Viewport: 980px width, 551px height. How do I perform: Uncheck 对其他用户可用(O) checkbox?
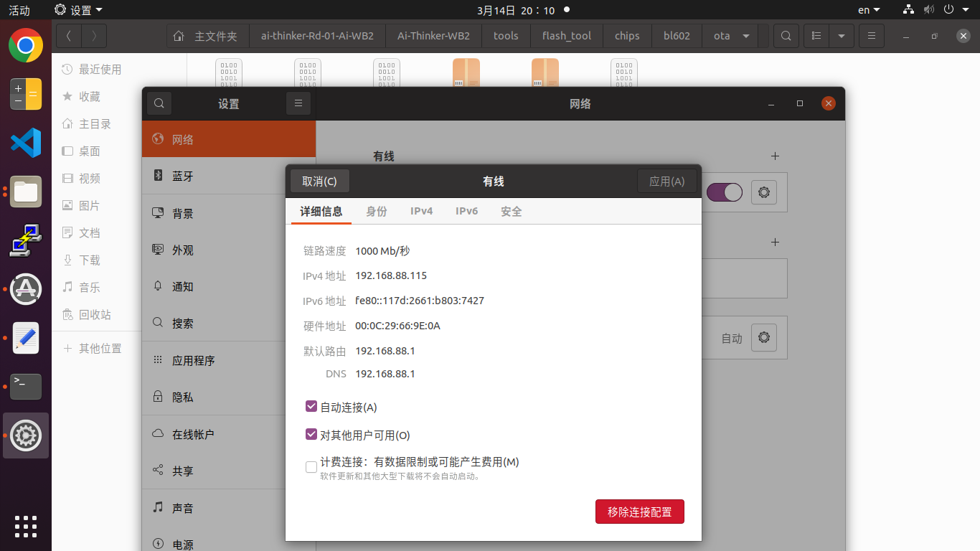tap(311, 435)
